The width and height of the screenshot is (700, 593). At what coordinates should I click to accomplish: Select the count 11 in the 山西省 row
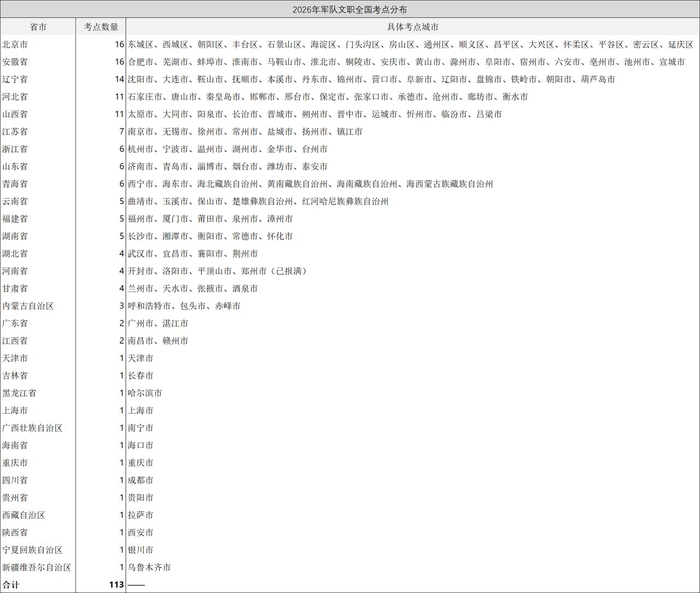tap(120, 114)
